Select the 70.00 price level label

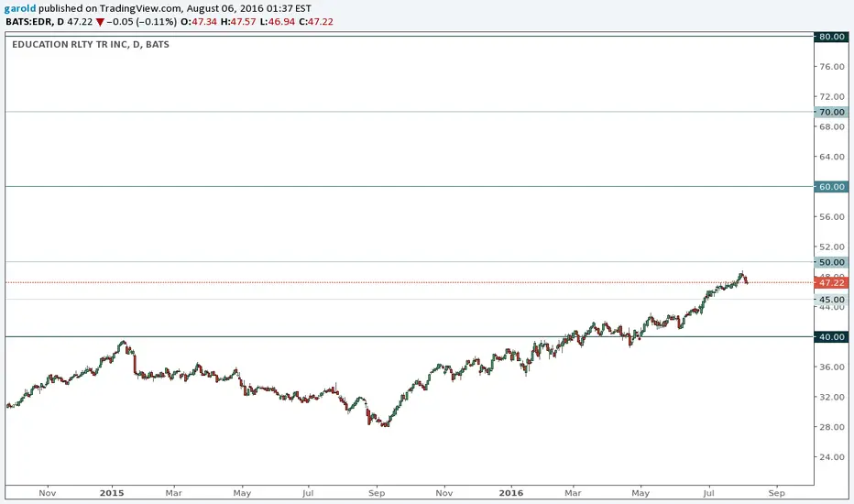tap(832, 112)
